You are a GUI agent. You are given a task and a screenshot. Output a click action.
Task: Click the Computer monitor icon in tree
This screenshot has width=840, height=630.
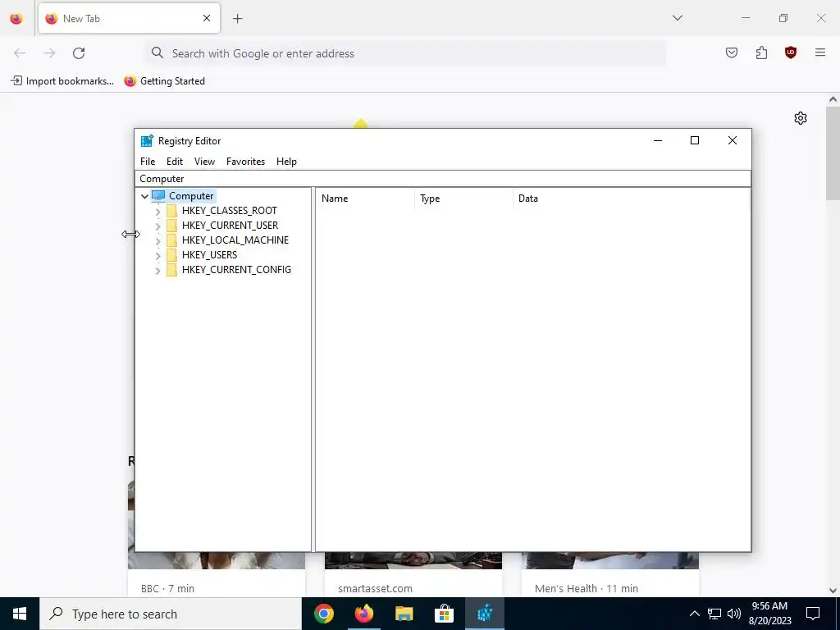[x=158, y=196]
